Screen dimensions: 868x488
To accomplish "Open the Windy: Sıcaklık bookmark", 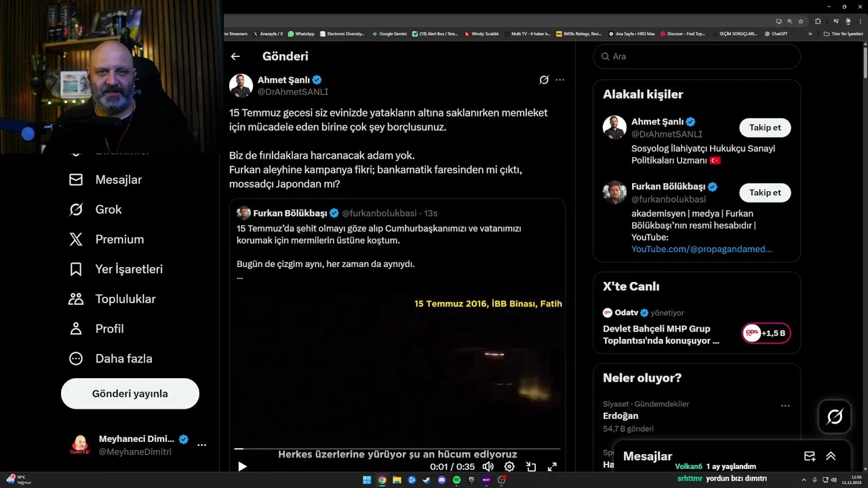I will pos(481,33).
